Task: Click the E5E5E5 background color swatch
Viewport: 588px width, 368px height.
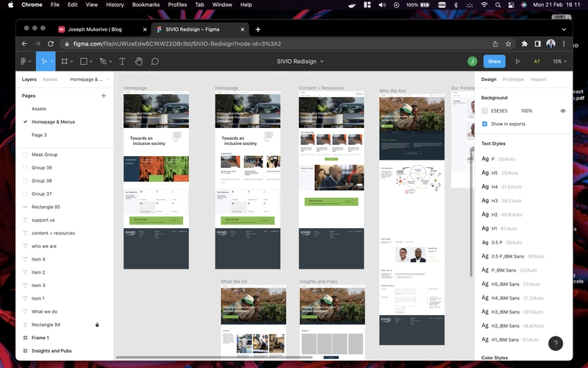Action: click(485, 111)
